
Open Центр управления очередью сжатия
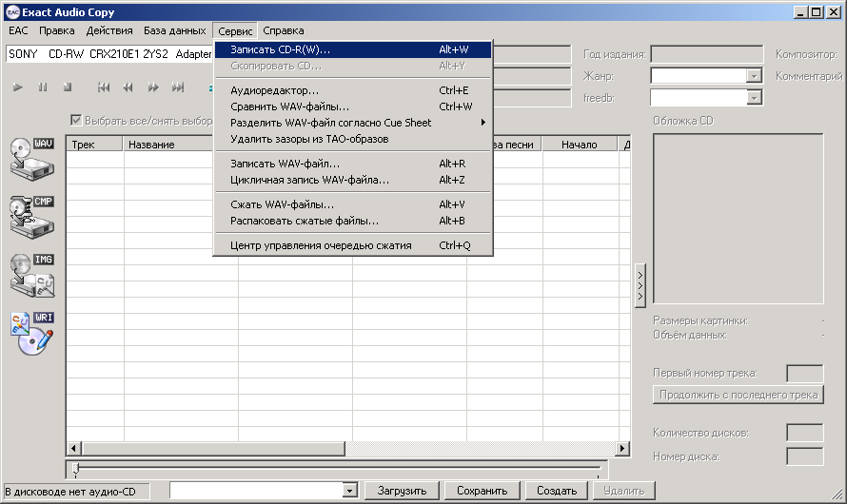click(x=353, y=245)
